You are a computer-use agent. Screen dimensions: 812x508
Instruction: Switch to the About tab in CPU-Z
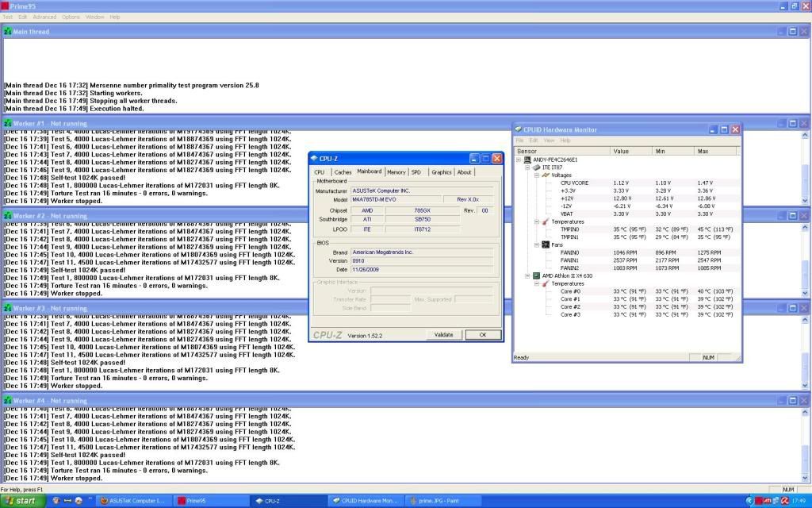pyautogui.click(x=465, y=172)
